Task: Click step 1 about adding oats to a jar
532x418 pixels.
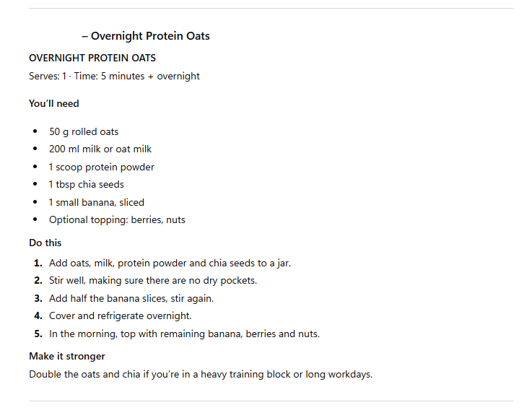Action: 170,263
